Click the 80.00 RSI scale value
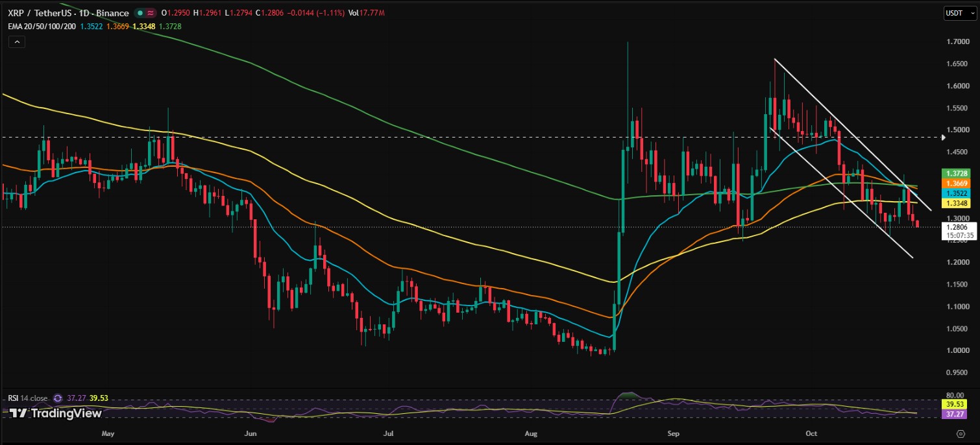Screen dimensions: 980x445 click(x=955, y=394)
